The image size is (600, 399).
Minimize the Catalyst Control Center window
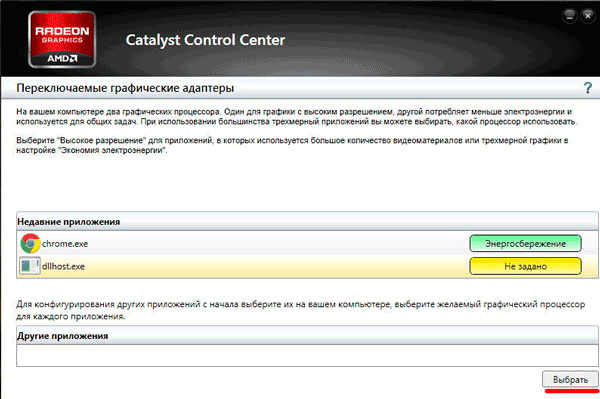(x=570, y=16)
